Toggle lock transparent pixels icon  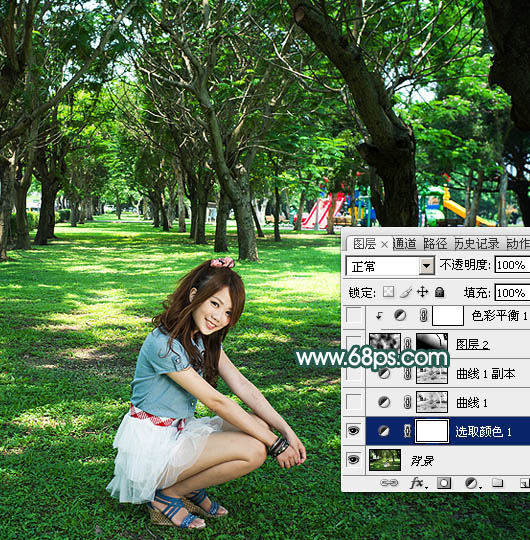[388, 292]
